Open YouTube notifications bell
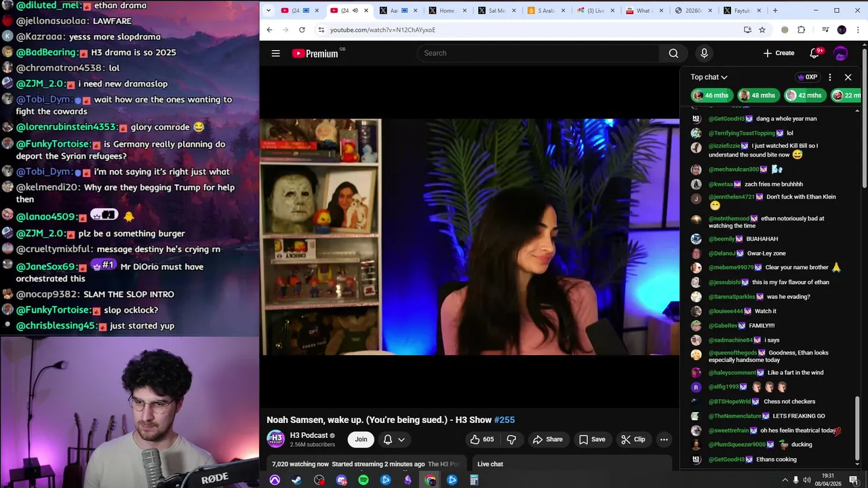The width and height of the screenshot is (868, 488). (x=814, y=53)
